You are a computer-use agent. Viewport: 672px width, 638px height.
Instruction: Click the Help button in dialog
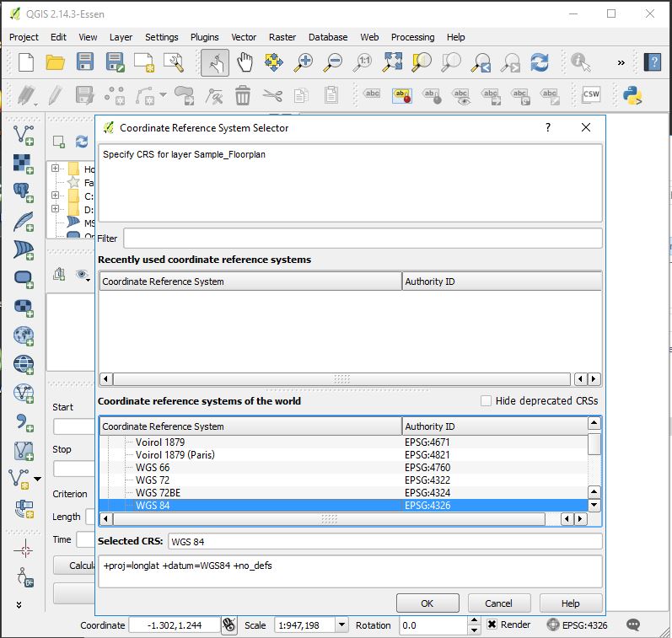pyautogui.click(x=571, y=603)
